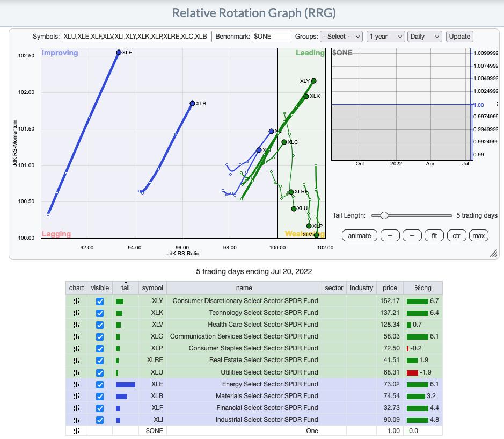The width and height of the screenshot is (504, 439).
Task: Sort table by industry column header
Action: (361, 287)
